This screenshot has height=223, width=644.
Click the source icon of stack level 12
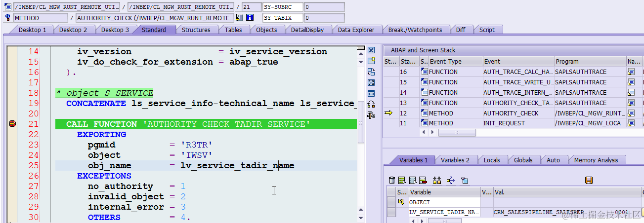click(425, 113)
